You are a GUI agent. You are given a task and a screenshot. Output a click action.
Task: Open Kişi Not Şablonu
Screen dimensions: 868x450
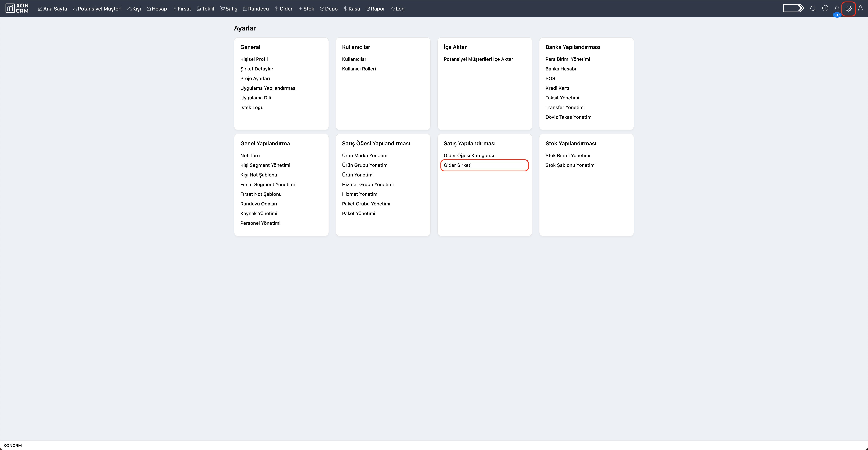point(259,175)
